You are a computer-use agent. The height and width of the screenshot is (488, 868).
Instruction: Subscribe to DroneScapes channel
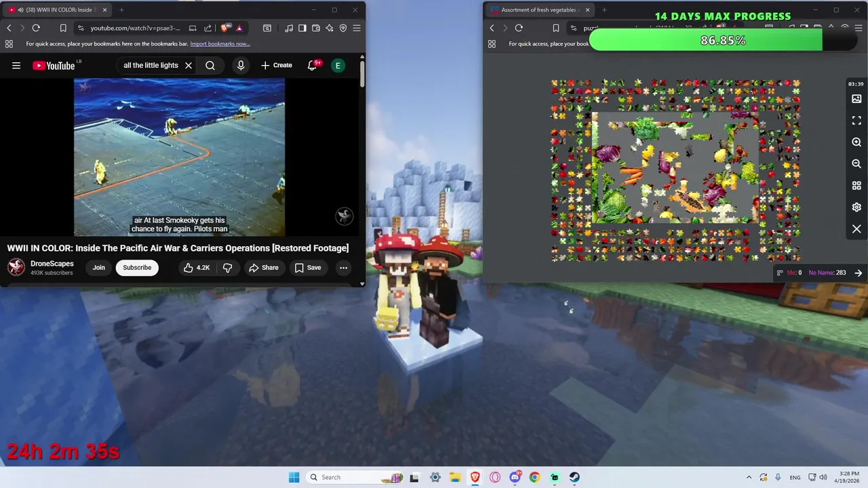137,268
